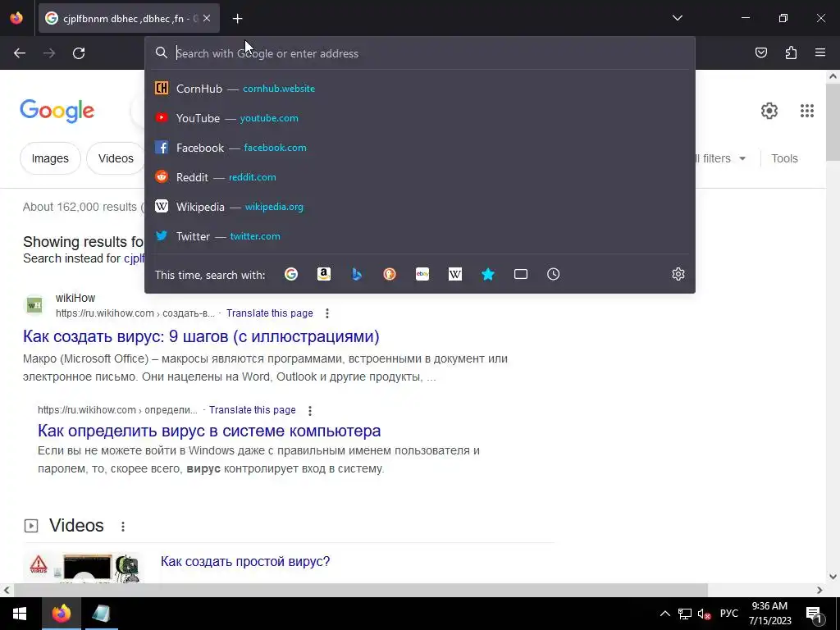Open the Wikipedia suggestion
The height and width of the screenshot is (630, 840).
[x=420, y=206]
